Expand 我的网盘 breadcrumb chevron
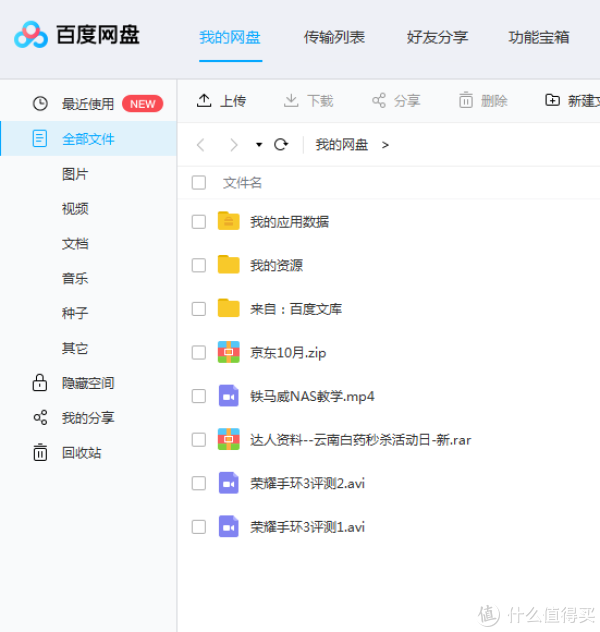 [x=385, y=145]
